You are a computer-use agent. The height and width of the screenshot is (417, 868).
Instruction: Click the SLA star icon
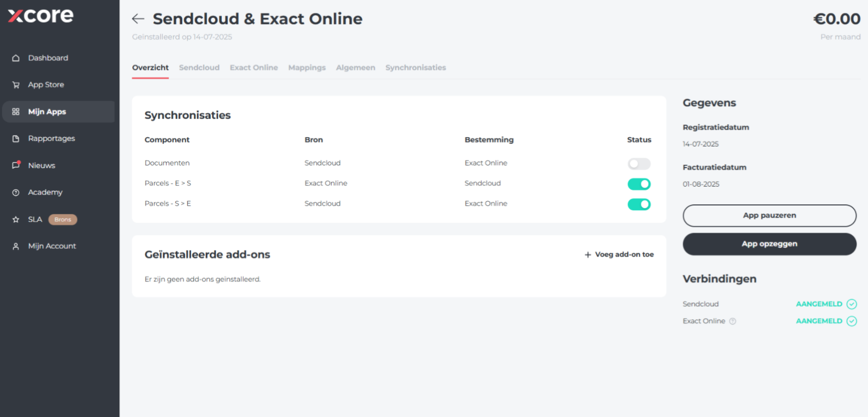tap(16, 220)
